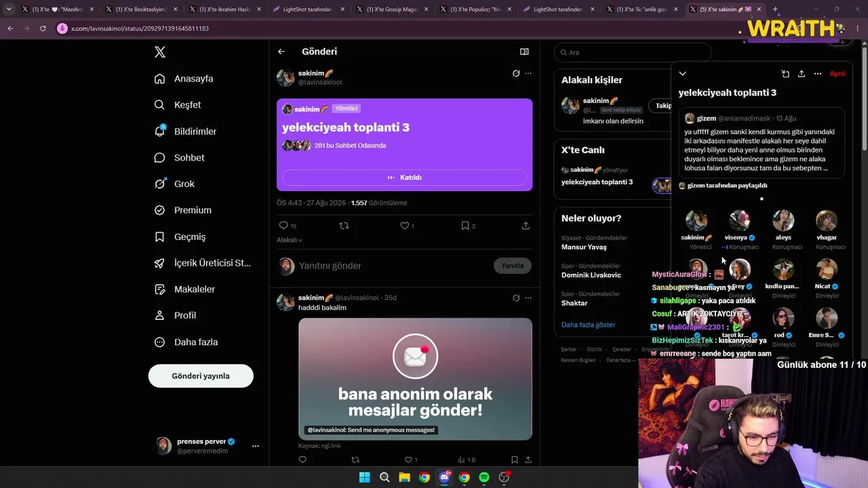The height and width of the screenshot is (488, 868).
Task: Open the Alakalı sort dropdown
Action: coord(290,240)
